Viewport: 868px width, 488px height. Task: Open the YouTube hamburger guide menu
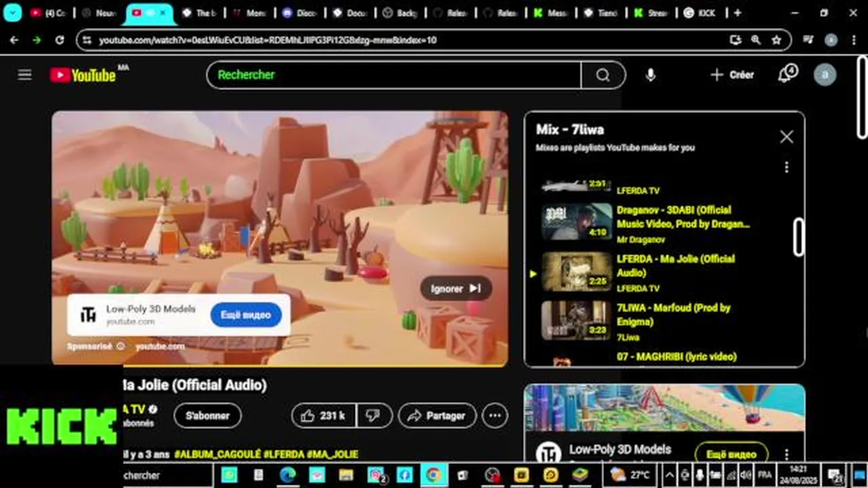(x=25, y=75)
